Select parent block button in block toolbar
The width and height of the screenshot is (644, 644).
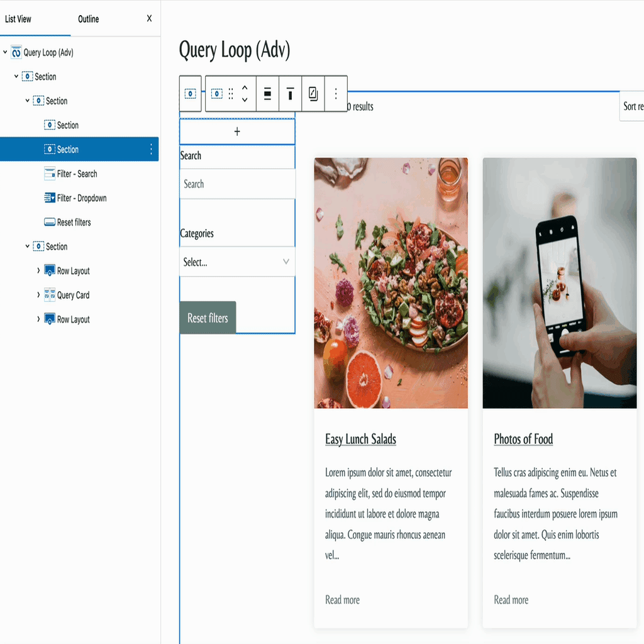[190, 94]
